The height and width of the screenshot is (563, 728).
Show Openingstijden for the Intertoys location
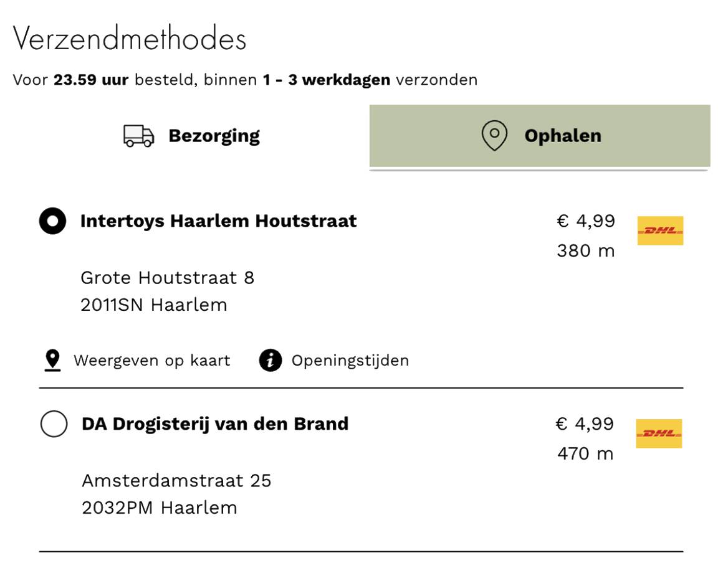(350, 361)
